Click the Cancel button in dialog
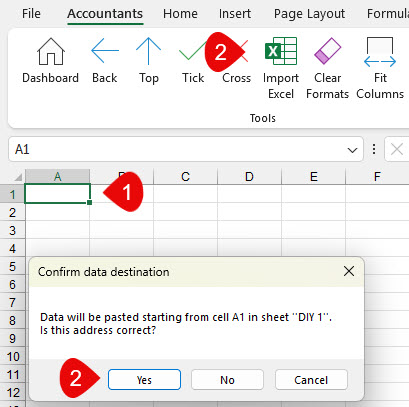This screenshot has width=409, height=407. [311, 379]
